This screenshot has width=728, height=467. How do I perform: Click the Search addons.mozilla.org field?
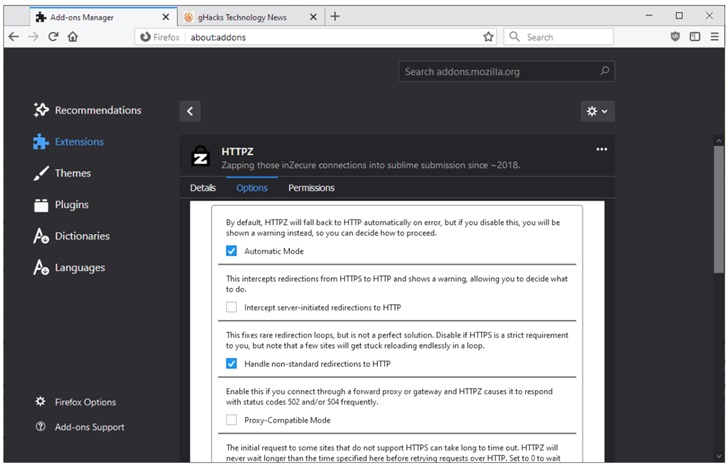(x=498, y=72)
